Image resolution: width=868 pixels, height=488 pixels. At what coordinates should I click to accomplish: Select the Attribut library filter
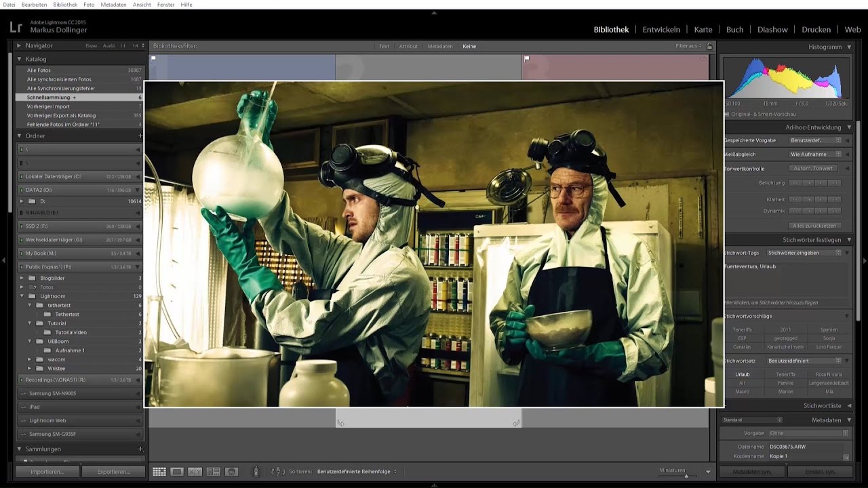click(x=408, y=46)
